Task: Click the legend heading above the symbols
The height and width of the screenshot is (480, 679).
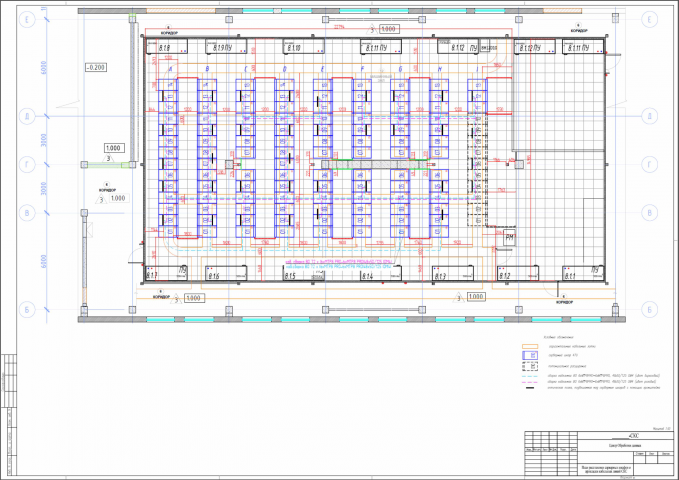Action: pos(558,337)
